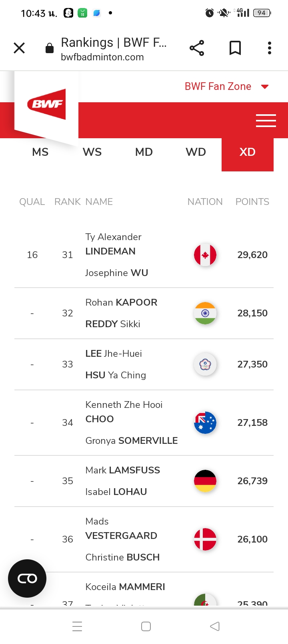Viewport: 288px width, 644px height.
Task: Select the MD rankings tab
Action: click(x=144, y=152)
